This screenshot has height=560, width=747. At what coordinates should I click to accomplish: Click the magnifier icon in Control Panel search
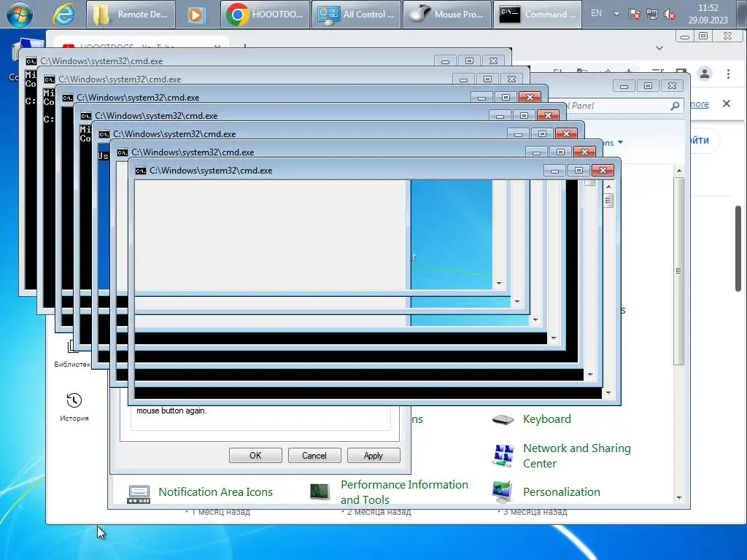click(675, 106)
